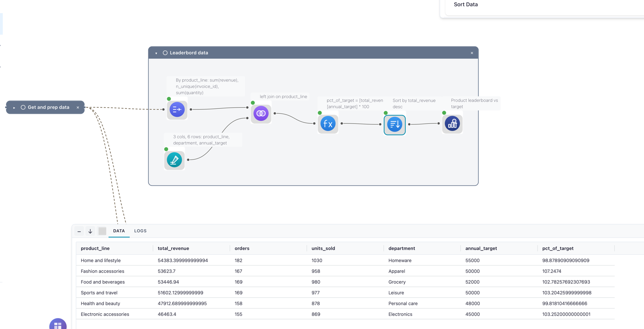Viewport: 644px width, 329px height.
Task: Click the output port of the join node
Action: 275,113
